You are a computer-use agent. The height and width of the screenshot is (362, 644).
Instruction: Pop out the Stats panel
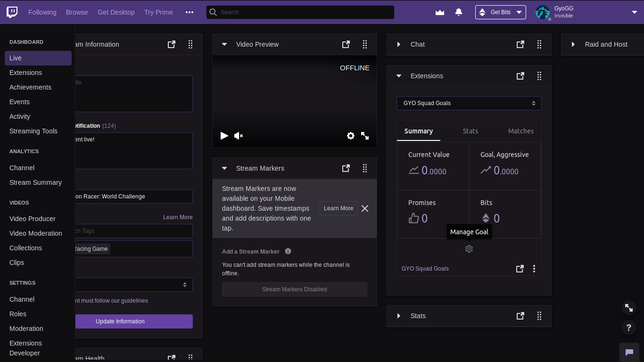520,316
